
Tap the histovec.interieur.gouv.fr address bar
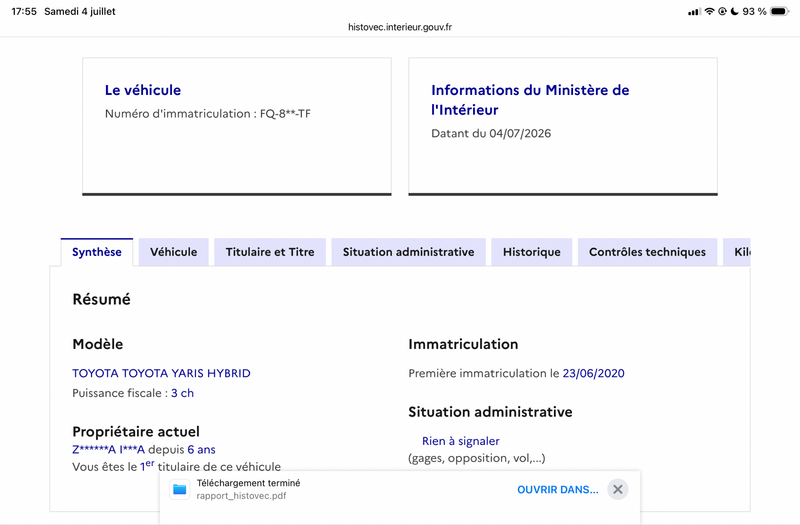tap(400, 27)
